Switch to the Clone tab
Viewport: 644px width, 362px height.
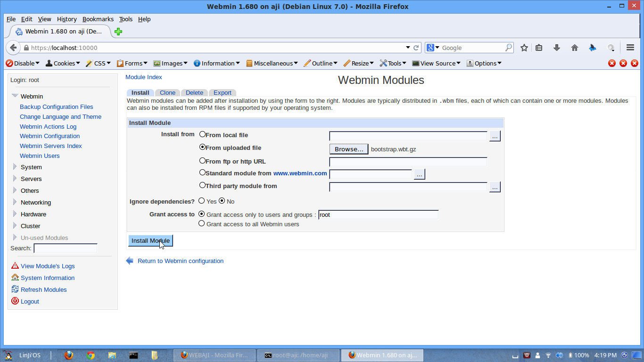(x=167, y=93)
